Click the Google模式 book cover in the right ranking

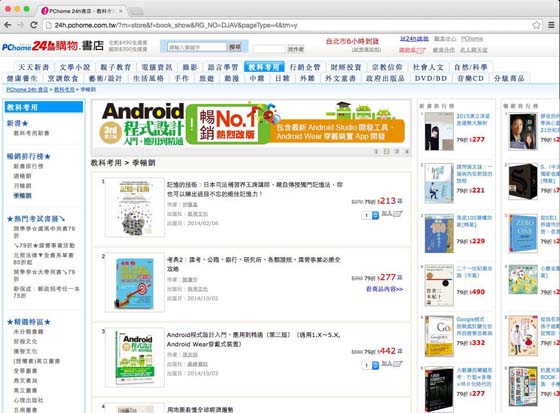coord(439,336)
